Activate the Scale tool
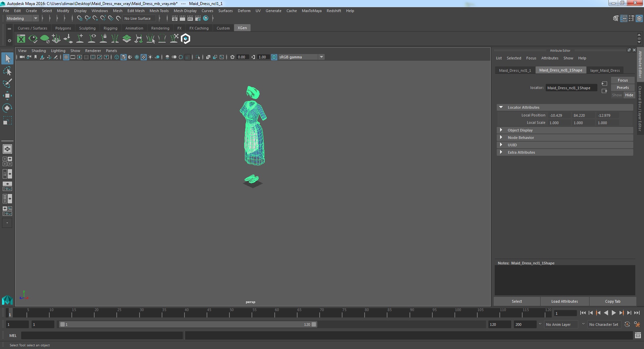Viewport: 644px width, 349px height. pos(7,120)
